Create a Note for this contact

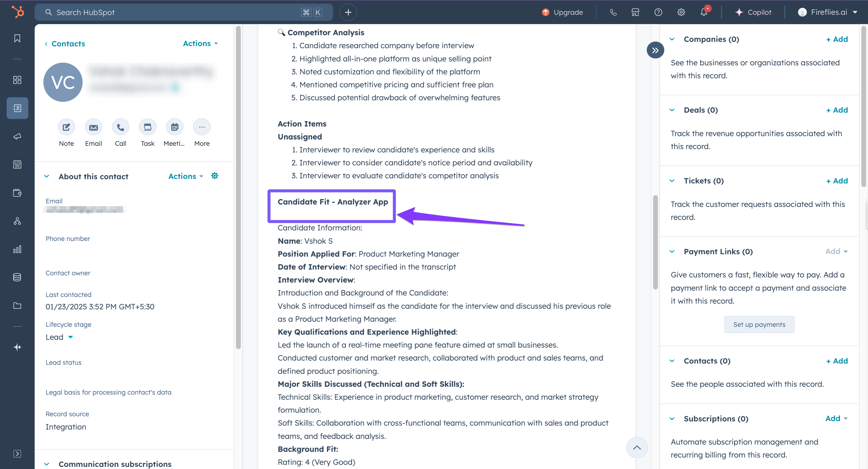66,127
